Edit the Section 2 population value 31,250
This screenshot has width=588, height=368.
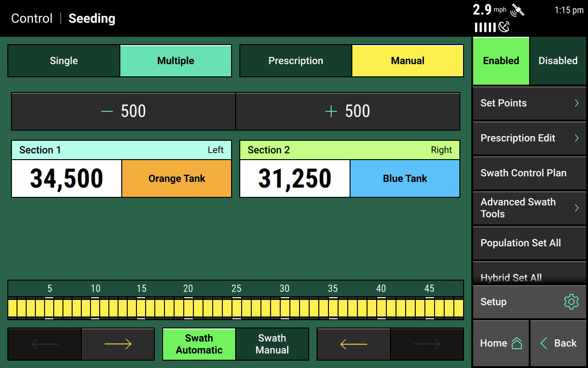(x=295, y=178)
